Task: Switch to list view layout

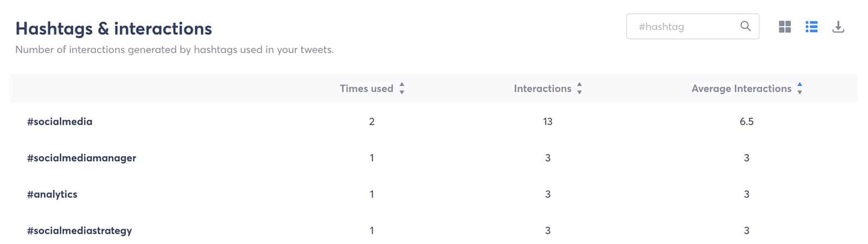Action: click(812, 27)
